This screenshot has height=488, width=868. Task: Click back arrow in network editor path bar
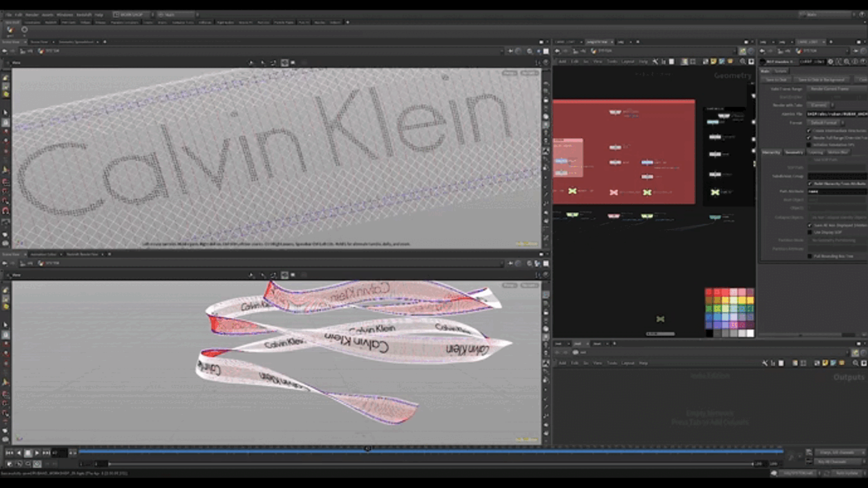[557, 51]
